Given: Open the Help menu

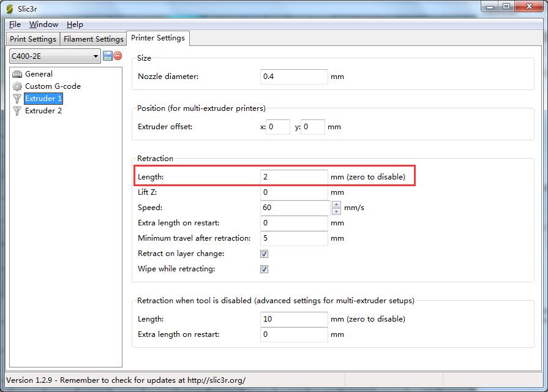Looking at the screenshot, I should coord(75,24).
